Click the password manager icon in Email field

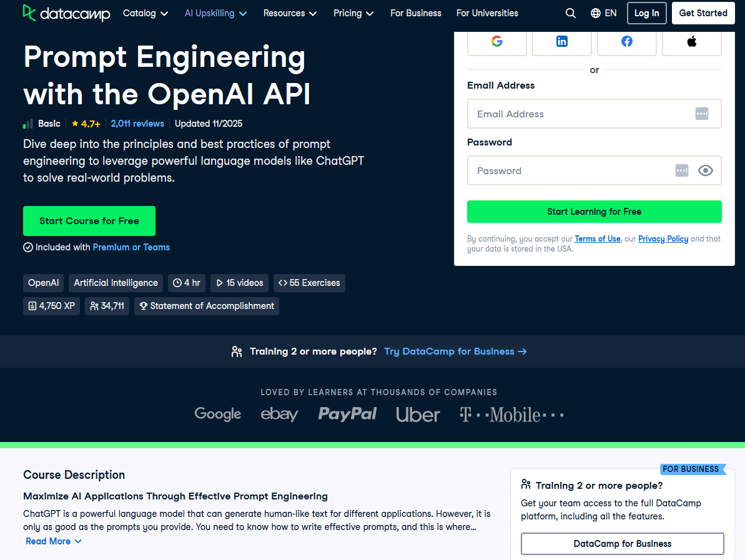(702, 114)
